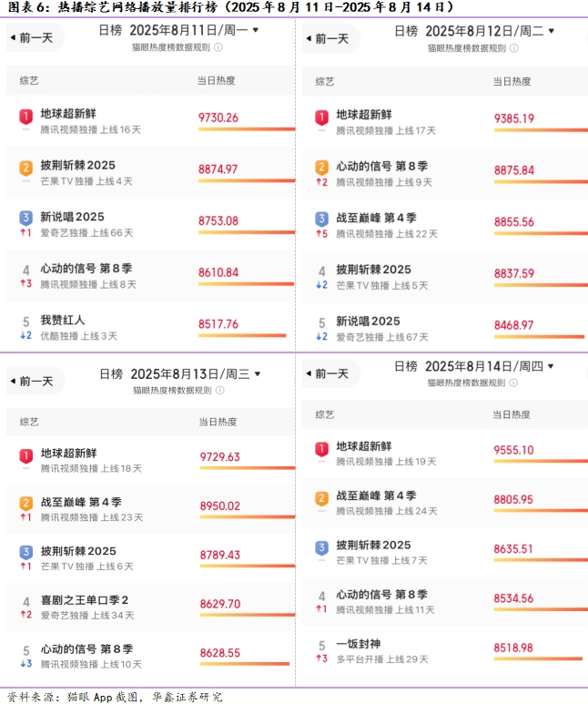Click 日榜 tab label in Aug 12 panel
Screen dimensions: 588x704
point(406,31)
